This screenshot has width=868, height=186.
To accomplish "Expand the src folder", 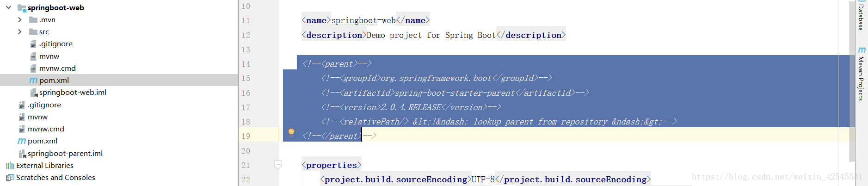I will click(x=19, y=31).
